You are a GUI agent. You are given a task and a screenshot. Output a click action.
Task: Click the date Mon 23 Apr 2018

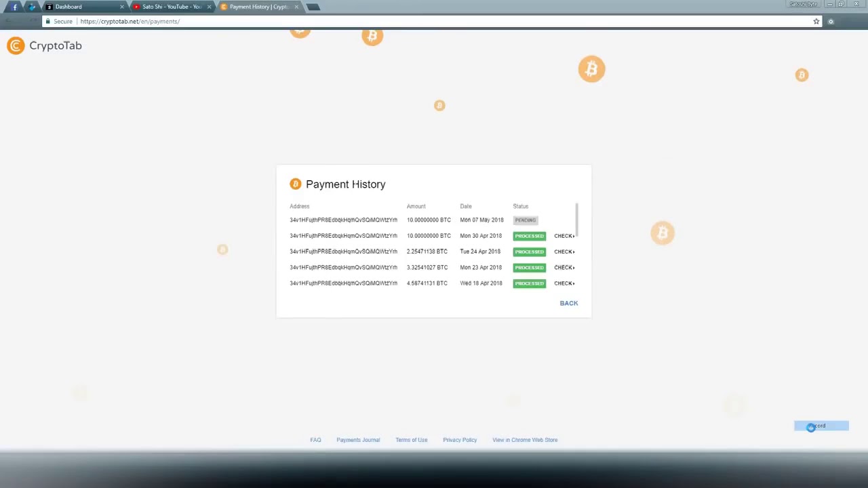point(481,267)
